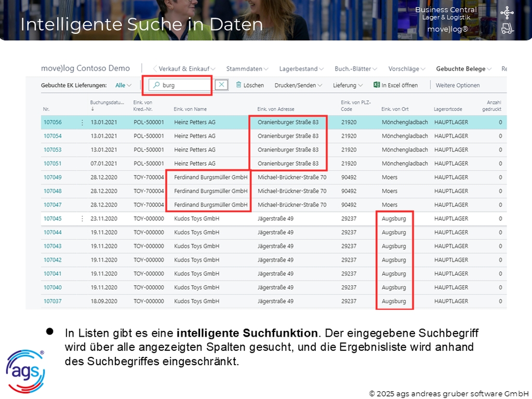Click the left chevron before Verkauf & Einkauf

(x=155, y=69)
